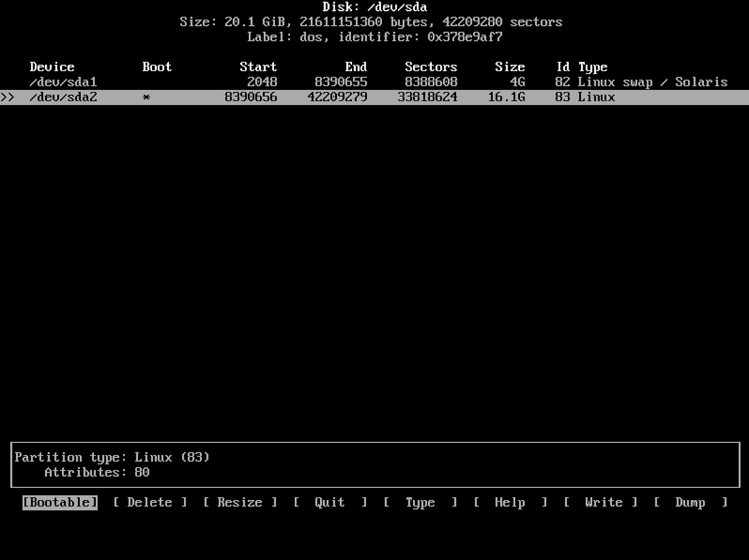Click the Device column header
The width and height of the screenshot is (749, 560).
point(51,67)
